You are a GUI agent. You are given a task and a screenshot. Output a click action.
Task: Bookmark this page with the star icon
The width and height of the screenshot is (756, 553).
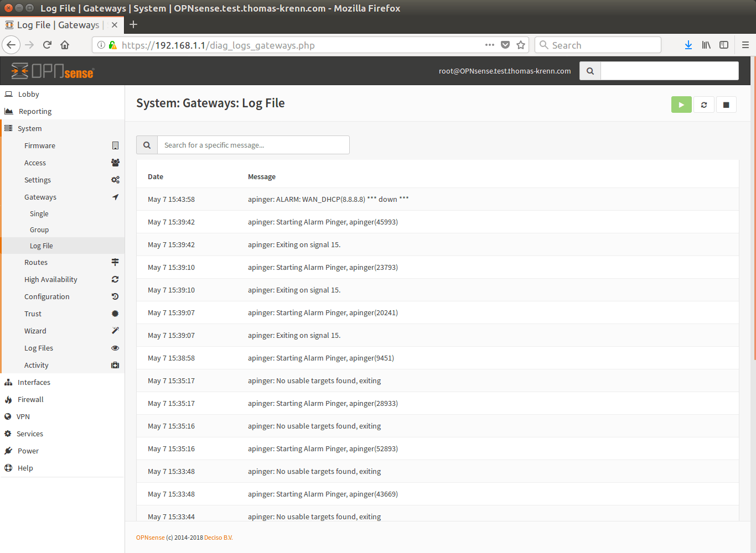[x=521, y=45]
